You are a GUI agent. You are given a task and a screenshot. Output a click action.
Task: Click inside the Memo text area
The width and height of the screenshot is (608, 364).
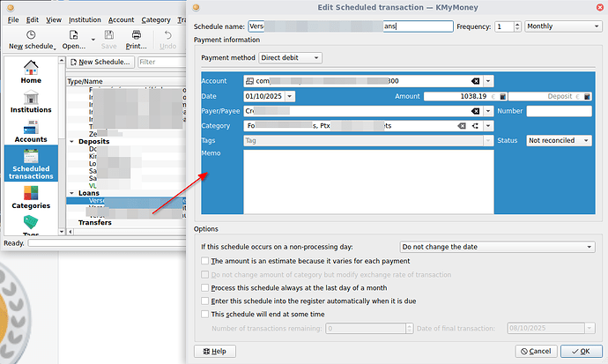367,181
